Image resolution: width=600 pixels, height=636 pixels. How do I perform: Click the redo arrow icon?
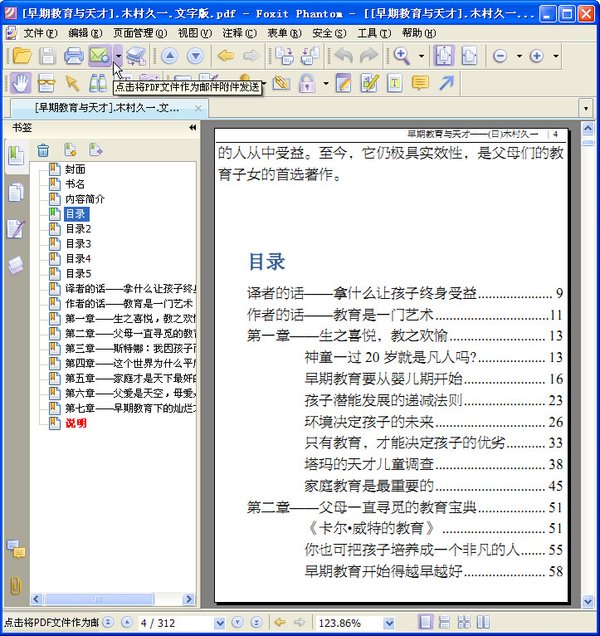tap(368, 56)
